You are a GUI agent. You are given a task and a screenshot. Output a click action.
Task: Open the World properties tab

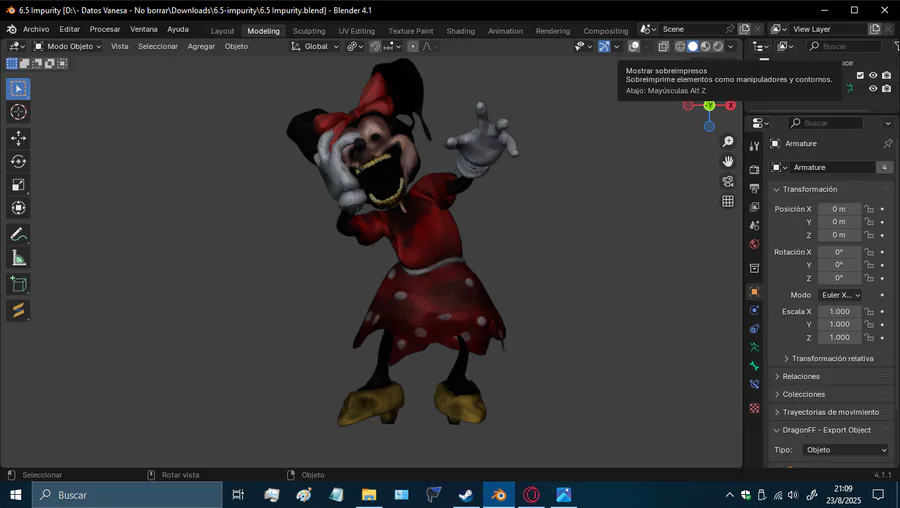pyautogui.click(x=754, y=245)
